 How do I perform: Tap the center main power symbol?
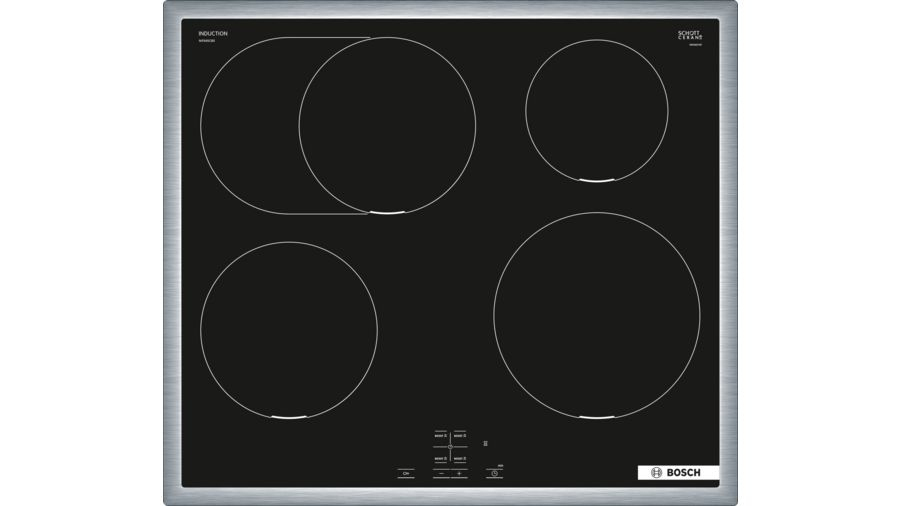450,447
